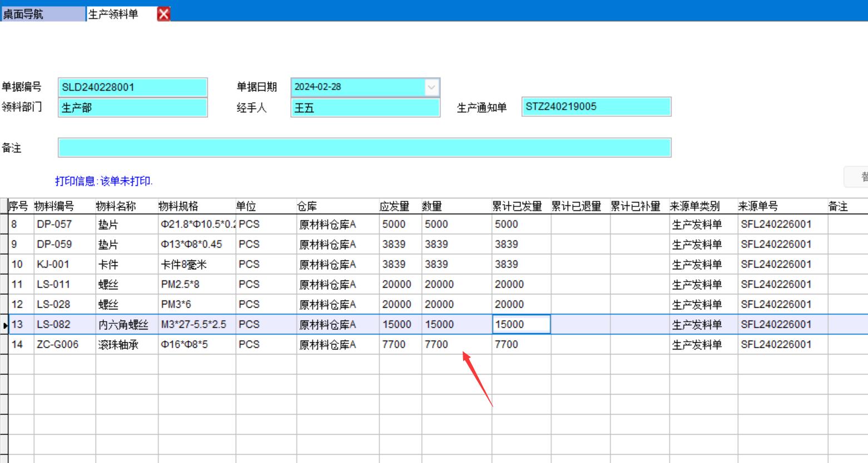Close the 生产领料单 tab with red X
Image resolution: width=868 pixels, height=463 pixels.
(x=163, y=14)
